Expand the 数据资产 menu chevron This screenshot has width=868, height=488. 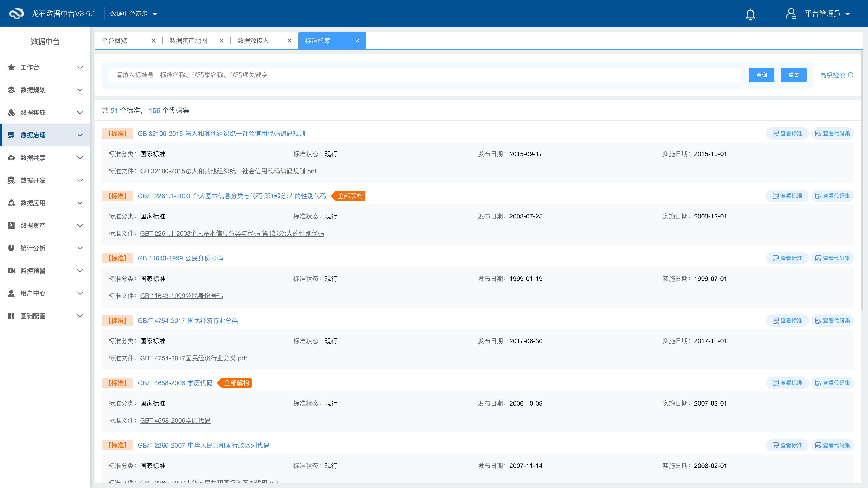80,225
